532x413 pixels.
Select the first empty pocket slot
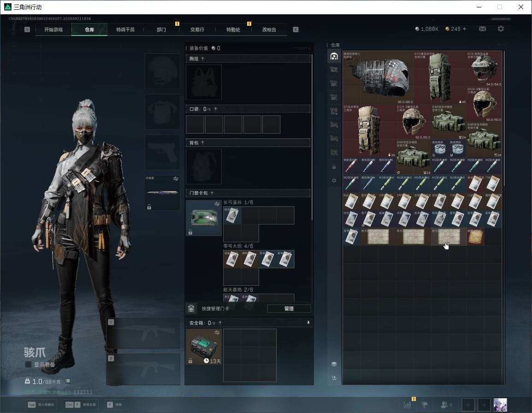tap(195, 124)
